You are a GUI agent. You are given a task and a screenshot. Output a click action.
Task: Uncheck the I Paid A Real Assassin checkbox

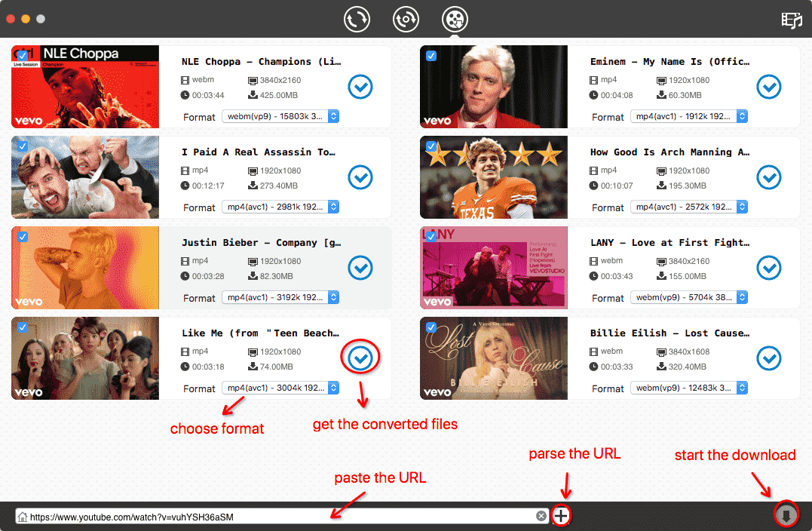[x=23, y=146]
